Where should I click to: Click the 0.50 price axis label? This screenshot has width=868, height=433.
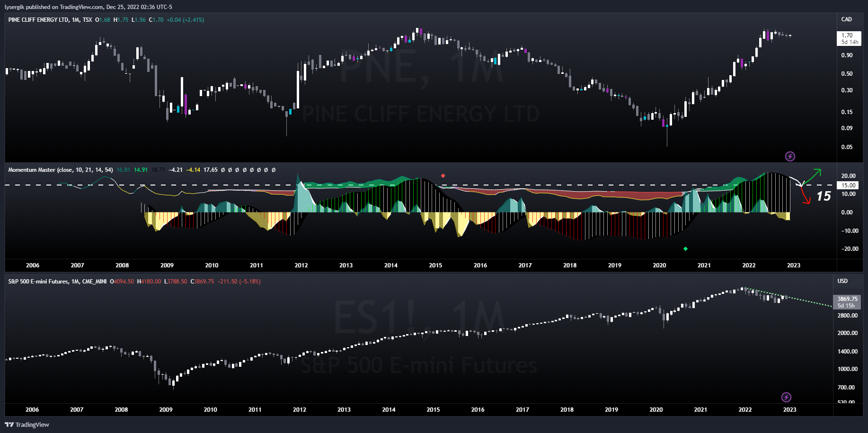(847, 74)
